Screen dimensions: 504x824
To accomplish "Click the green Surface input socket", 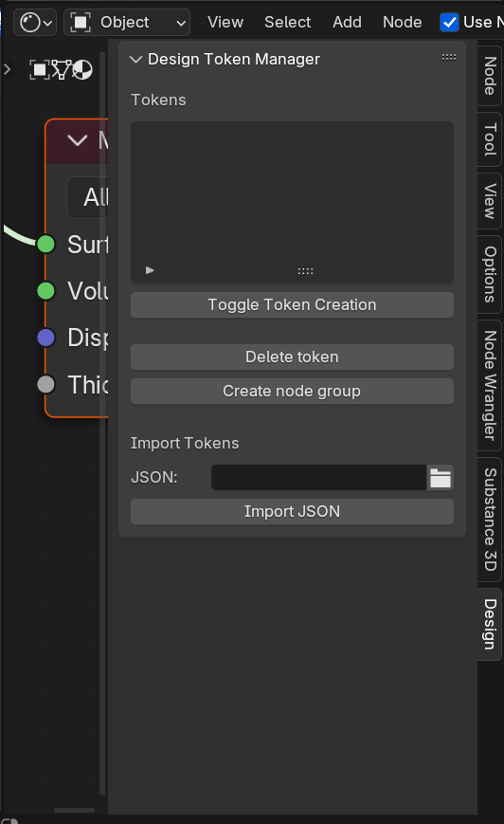I will pyautogui.click(x=46, y=244).
